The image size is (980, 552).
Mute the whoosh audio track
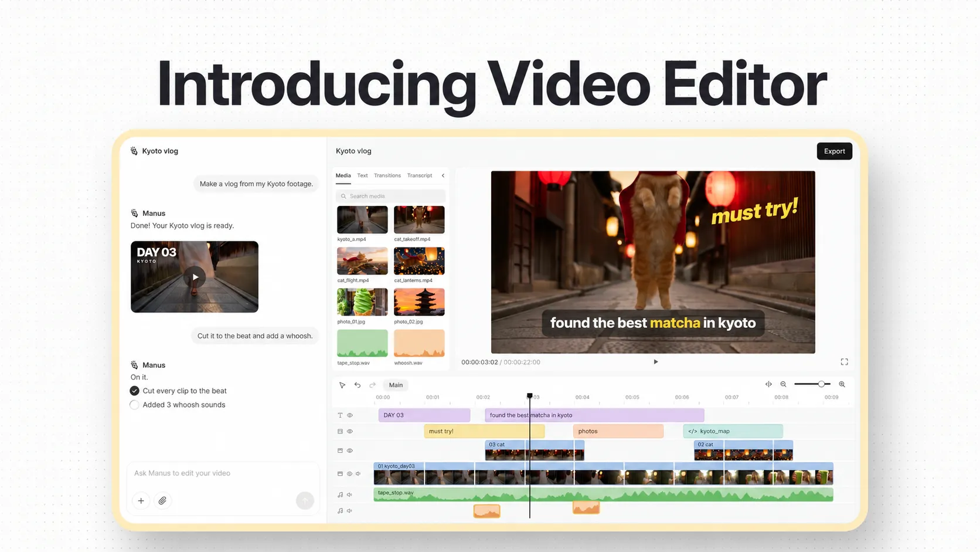click(x=350, y=511)
